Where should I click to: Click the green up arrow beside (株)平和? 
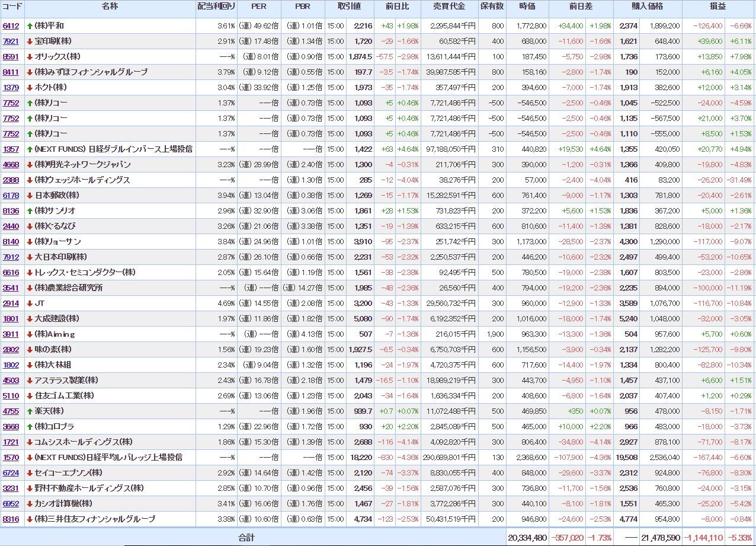pyautogui.click(x=30, y=26)
